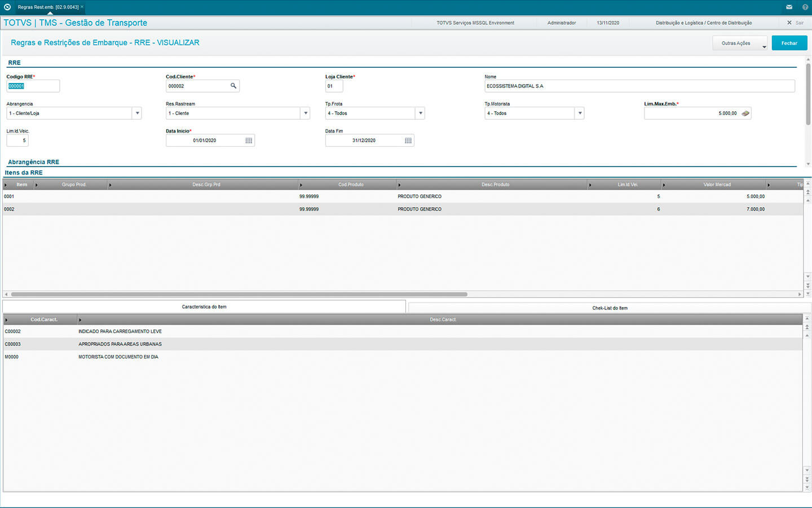Viewport: 812px width, 508px height.
Task: Open the Outras Ações menu
Action: [x=740, y=43]
